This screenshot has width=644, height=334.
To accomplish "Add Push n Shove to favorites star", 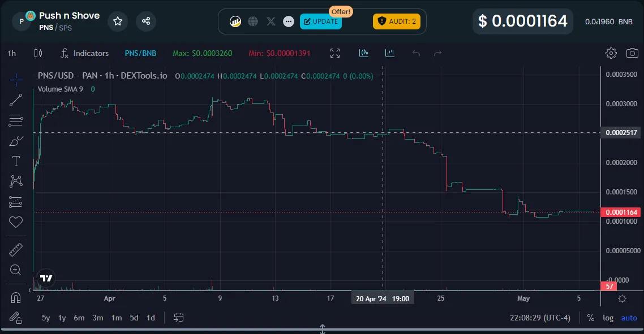I will point(118,21).
